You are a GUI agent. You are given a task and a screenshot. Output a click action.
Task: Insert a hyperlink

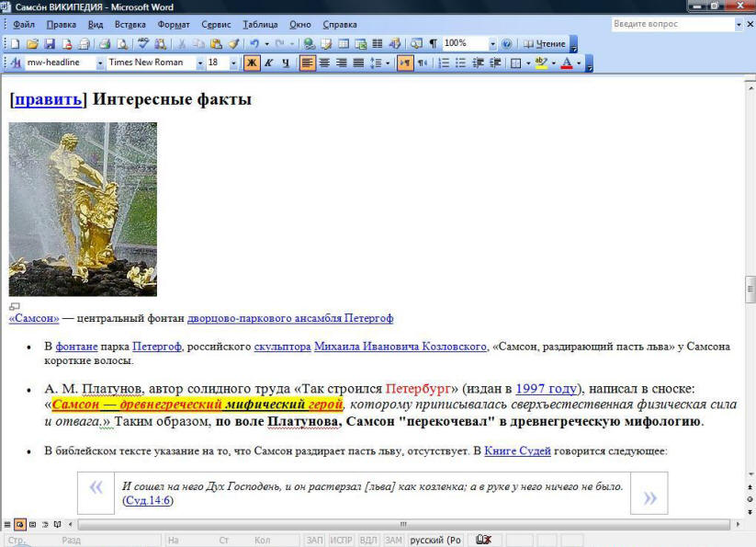[309, 44]
